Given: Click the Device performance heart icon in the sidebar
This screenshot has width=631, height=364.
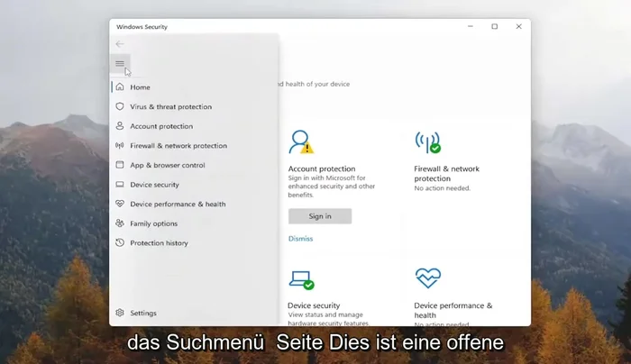Looking at the screenshot, I should (120, 204).
